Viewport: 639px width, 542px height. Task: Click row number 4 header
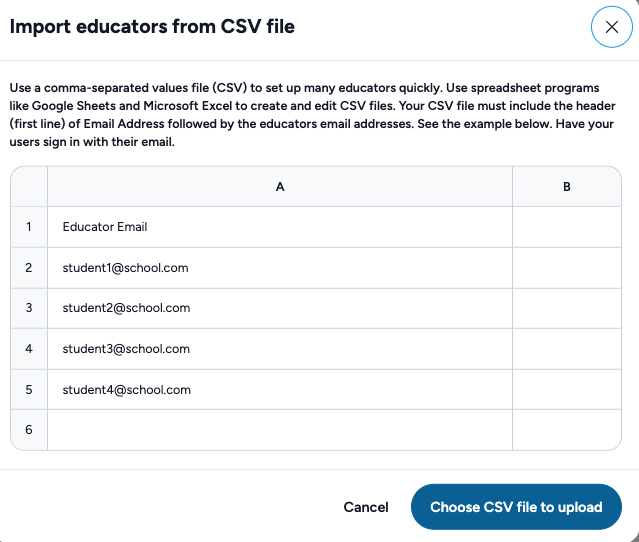point(29,349)
